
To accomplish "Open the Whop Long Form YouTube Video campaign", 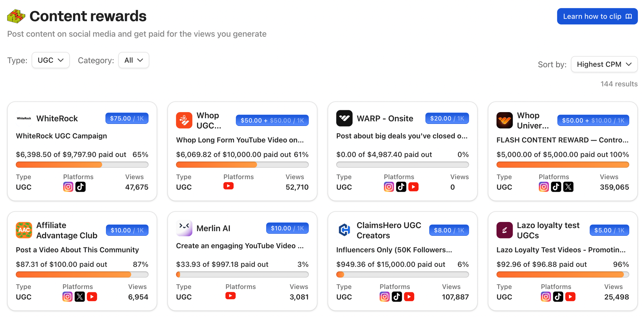I will [x=240, y=140].
